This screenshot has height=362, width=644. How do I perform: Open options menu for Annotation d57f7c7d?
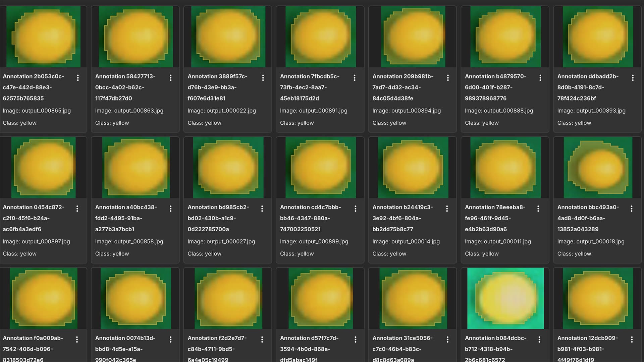(x=355, y=340)
